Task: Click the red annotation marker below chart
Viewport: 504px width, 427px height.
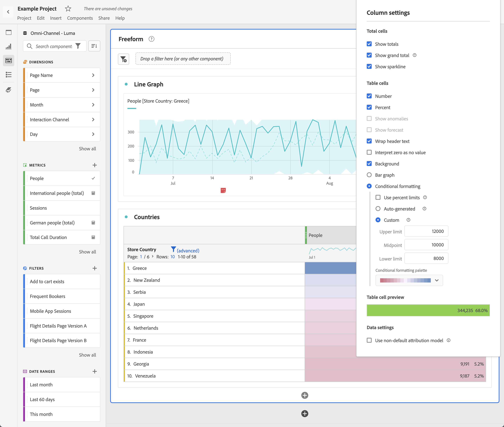Action: [x=223, y=190]
